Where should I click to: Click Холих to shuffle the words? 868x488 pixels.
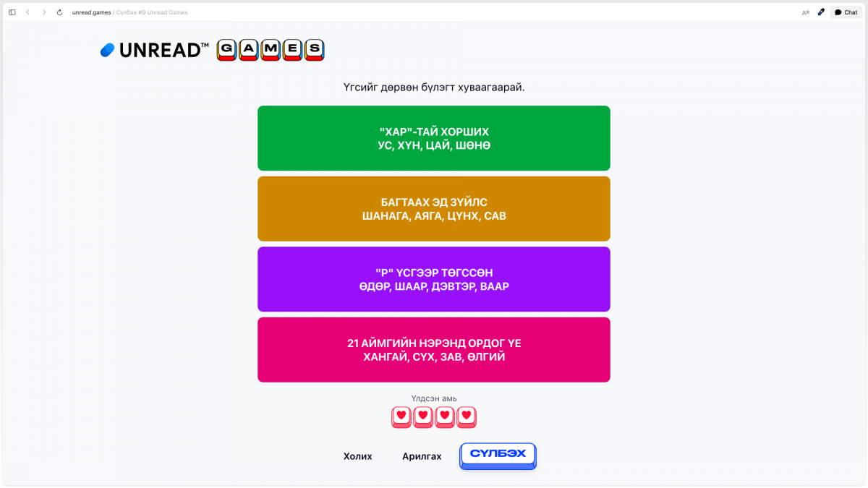click(x=357, y=456)
